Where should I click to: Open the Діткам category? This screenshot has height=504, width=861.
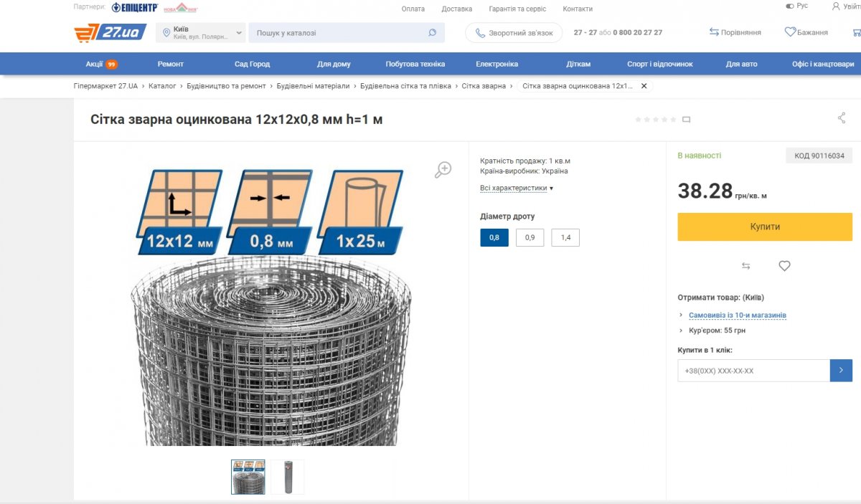coord(578,64)
